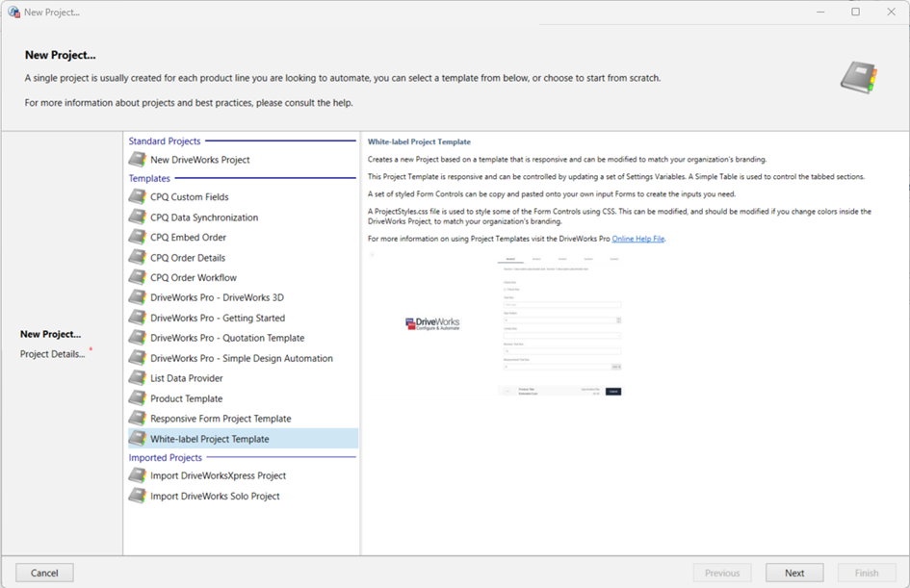Go to the next wizard step
Screen dimensions: 910x588
coord(794,573)
